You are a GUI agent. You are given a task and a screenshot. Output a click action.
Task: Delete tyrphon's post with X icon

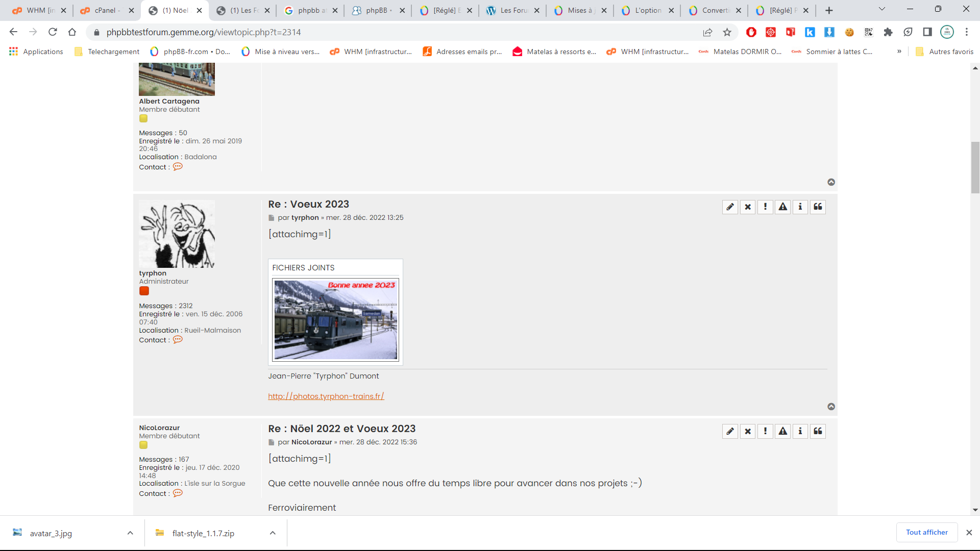(x=748, y=207)
